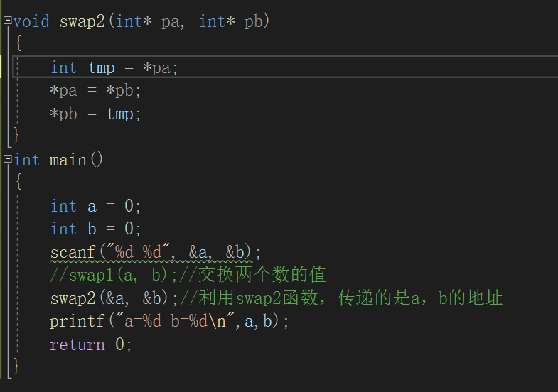Click the '//利用swap2函数，传递的是a，b的地址' comment

click(341, 298)
